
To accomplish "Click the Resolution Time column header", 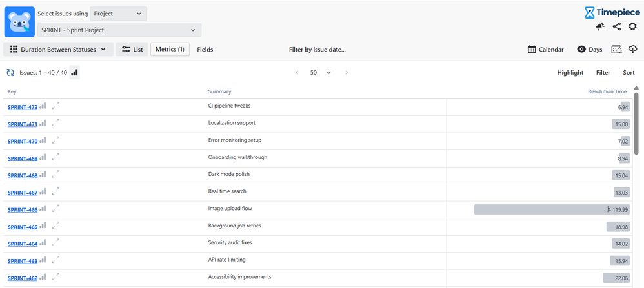I will [x=607, y=91].
